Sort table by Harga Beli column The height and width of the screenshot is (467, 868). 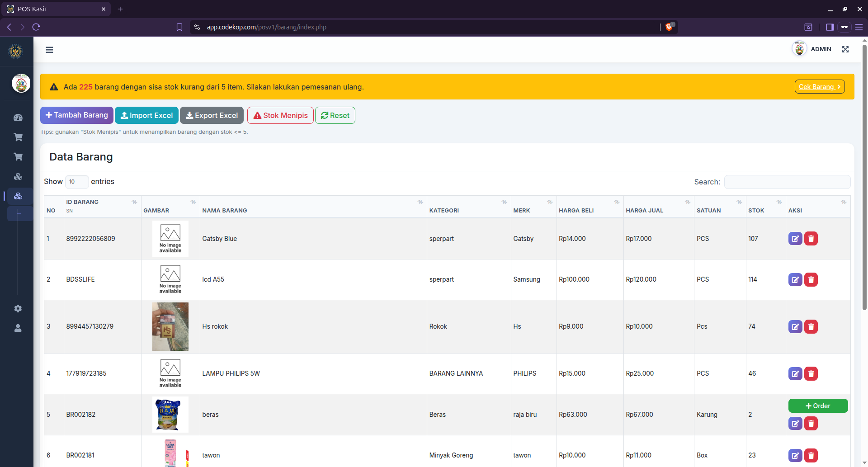tap(590, 206)
